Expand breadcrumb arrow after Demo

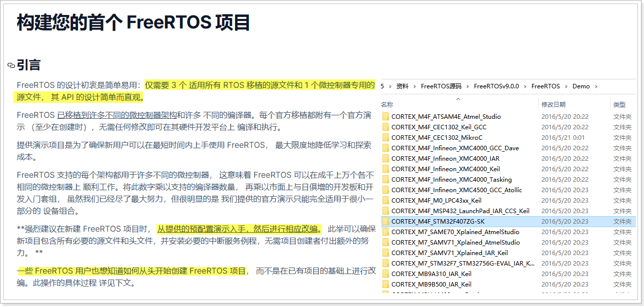click(596, 86)
